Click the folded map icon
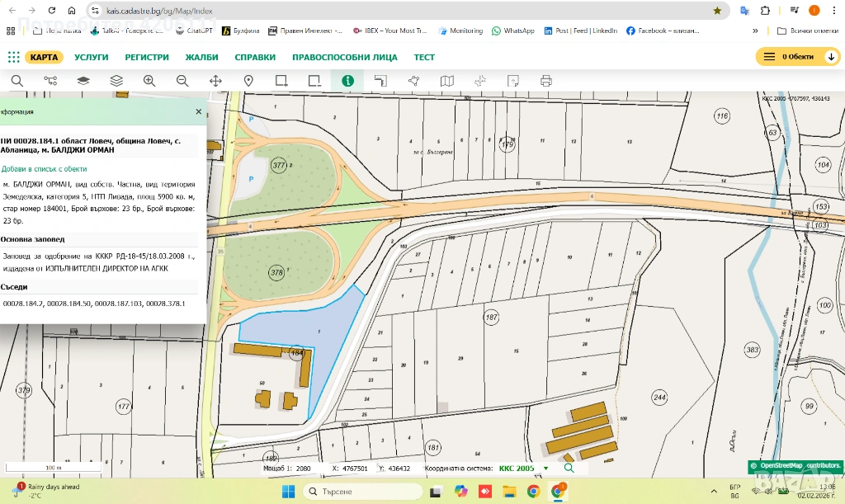Image resolution: width=845 pixels, height=504 pixels. [x=446, y=81]
